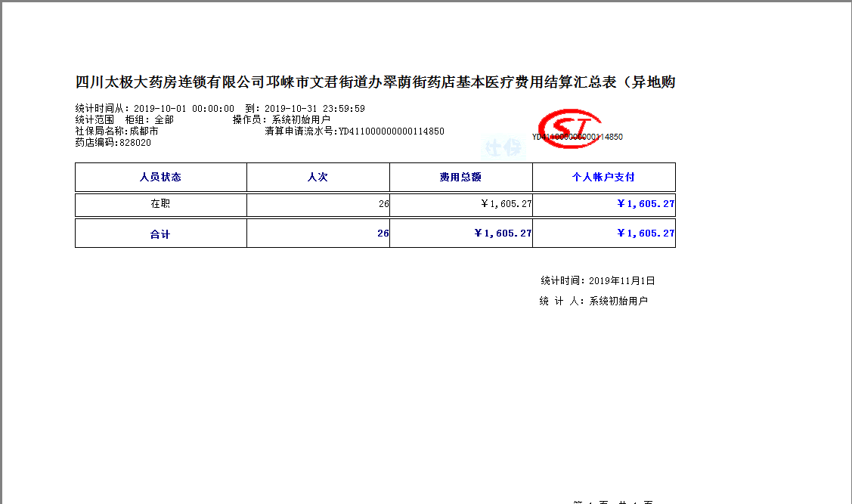Click the 统计范围 label
852x504 pixels.
tap(94, 119)
